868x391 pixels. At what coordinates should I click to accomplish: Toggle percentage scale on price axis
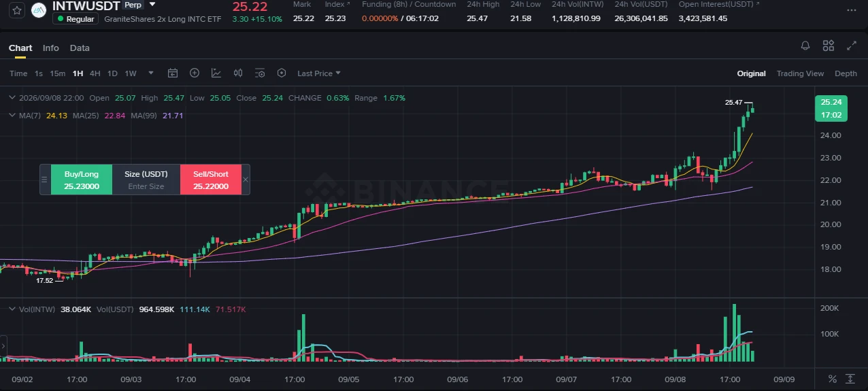[x=833, y=379]
